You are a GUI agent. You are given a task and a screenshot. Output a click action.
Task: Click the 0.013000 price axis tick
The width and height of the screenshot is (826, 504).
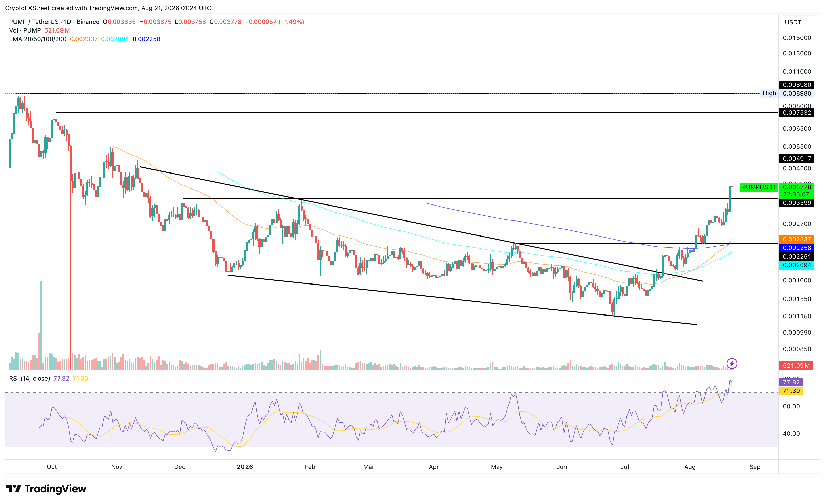tap(797, 53)
